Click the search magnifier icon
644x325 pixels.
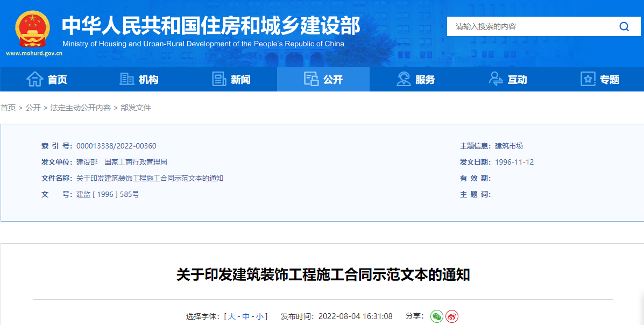[x=624, y=26]
